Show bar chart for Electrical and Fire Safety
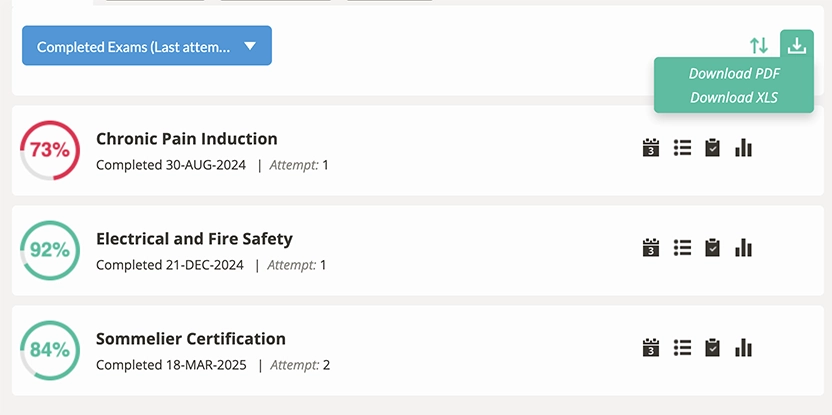 click(x=743, y=247)
